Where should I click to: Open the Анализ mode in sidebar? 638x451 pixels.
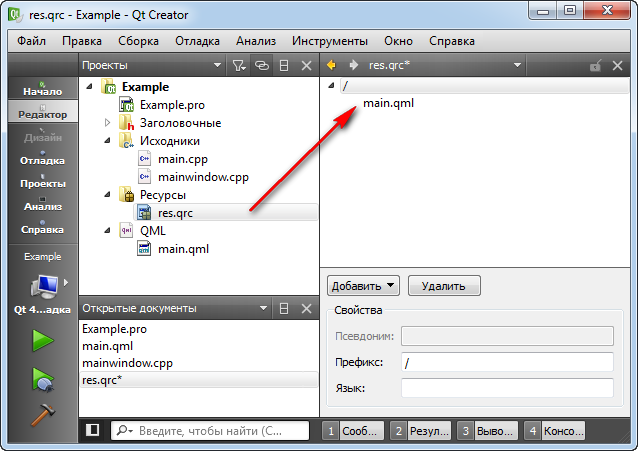point(43,204)
